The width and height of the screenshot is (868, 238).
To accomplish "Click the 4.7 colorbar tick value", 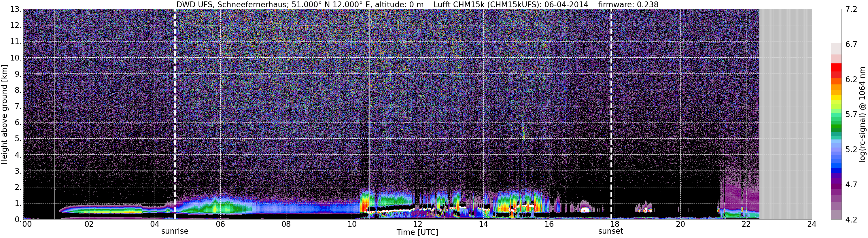I will point(851,185).
